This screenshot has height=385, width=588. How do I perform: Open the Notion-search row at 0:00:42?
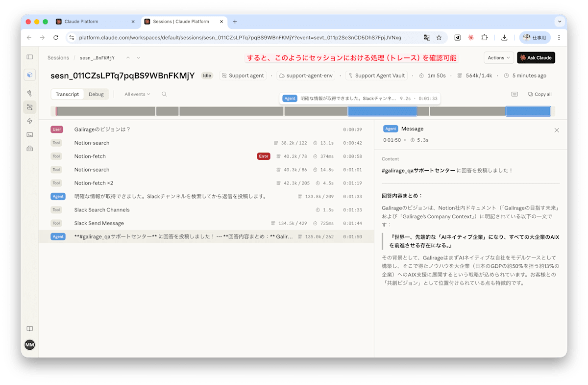206,143
